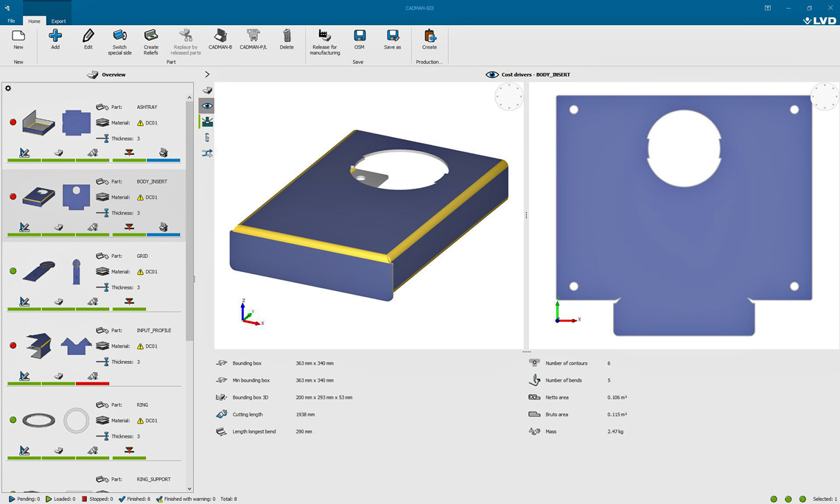The height and width of the screenshot is (504, 840).
Task: Save the part as OSM
Action: tap(360, 36)
